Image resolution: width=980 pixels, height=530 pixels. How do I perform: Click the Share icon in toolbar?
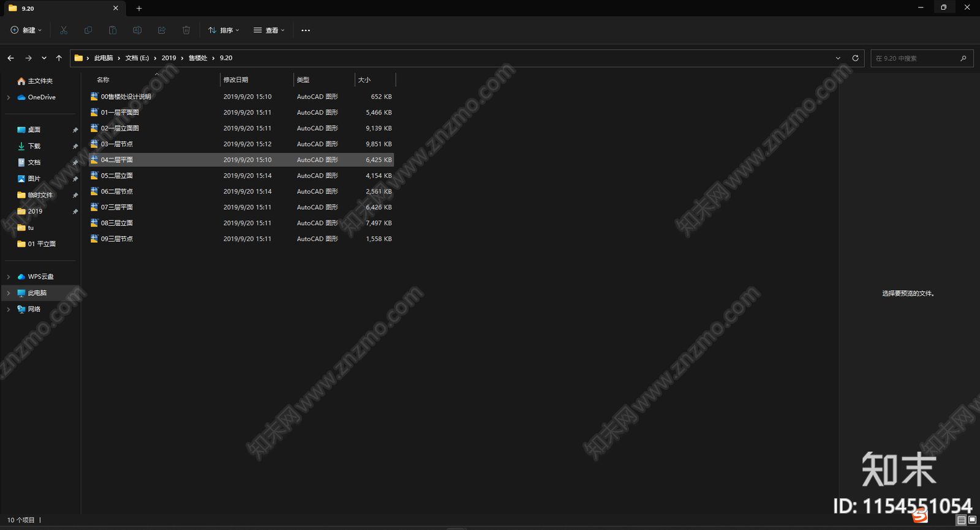pos(162,30)
